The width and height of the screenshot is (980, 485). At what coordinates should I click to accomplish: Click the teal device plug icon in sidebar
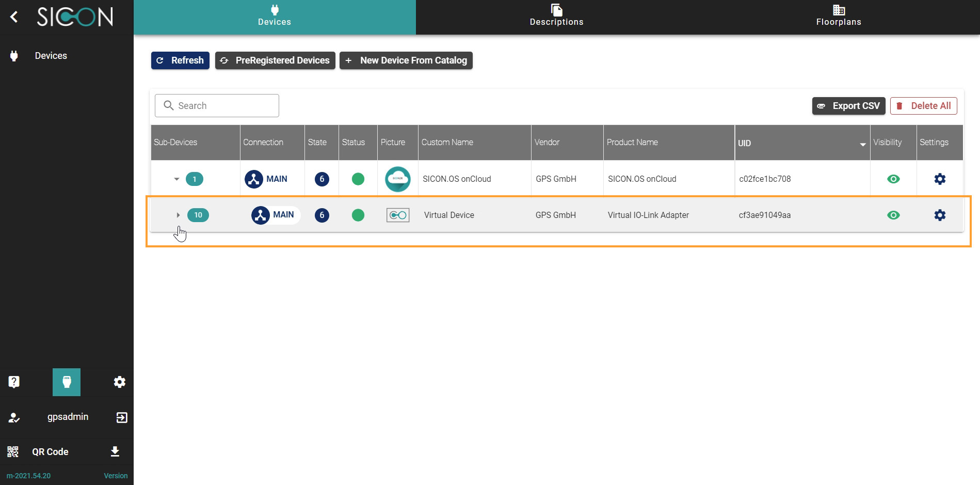click(x=67, y=382)
